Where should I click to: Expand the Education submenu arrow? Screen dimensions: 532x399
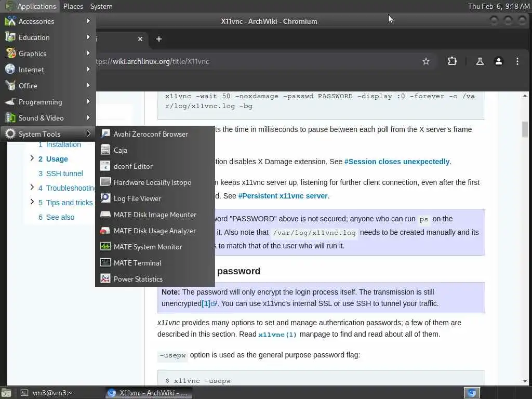click(88, 37)
